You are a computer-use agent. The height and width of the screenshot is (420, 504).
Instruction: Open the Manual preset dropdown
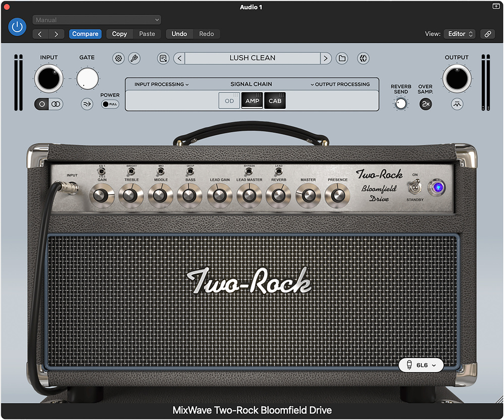pos(97,20)
